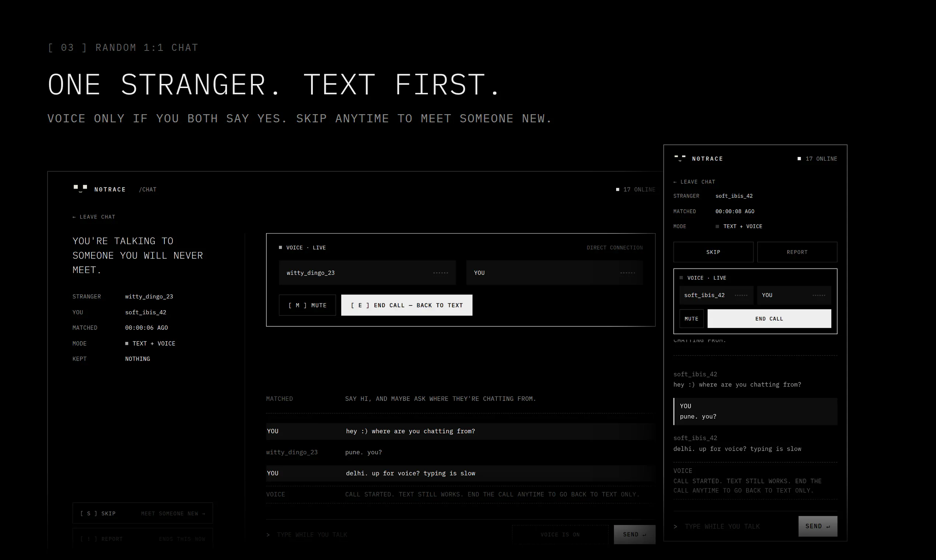The height and width of the screenshot is (560, 936).
Task: Mute the call with the [ M ] MUTE button
Action: (307, 305)
